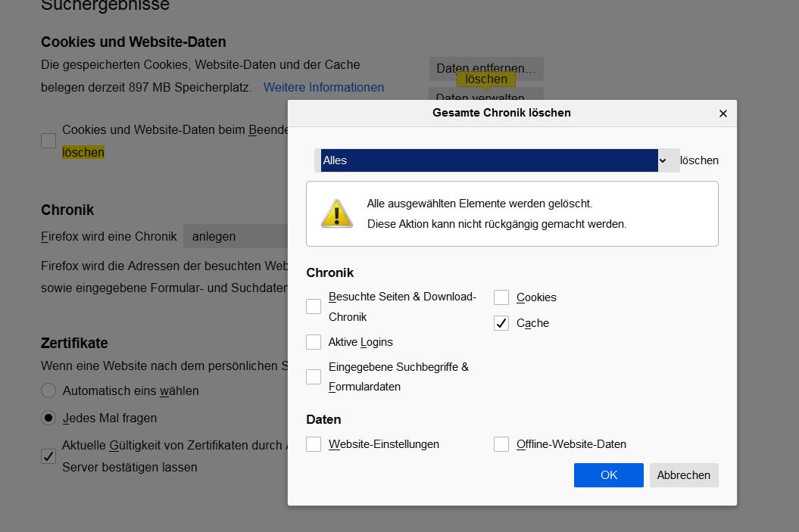The width and height of the screenshot is (799, 532).
Task: Open the Alles time range dropdown
Action: click(496, 160)
